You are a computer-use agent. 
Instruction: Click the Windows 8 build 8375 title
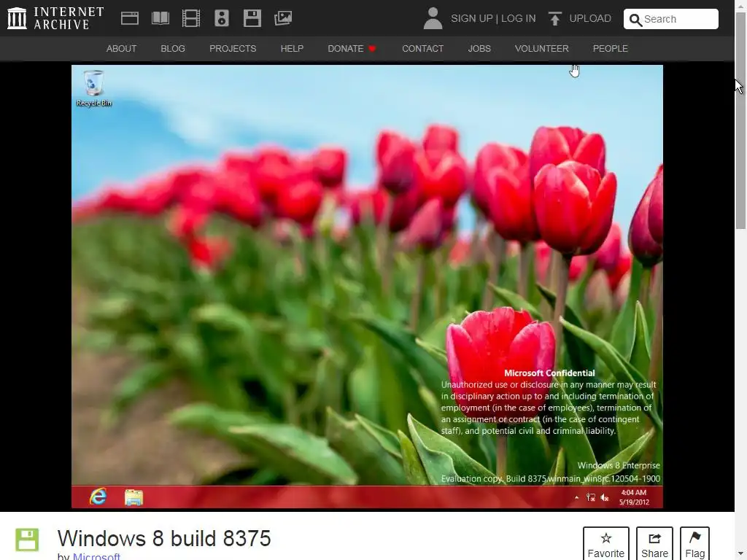point(164,539)
